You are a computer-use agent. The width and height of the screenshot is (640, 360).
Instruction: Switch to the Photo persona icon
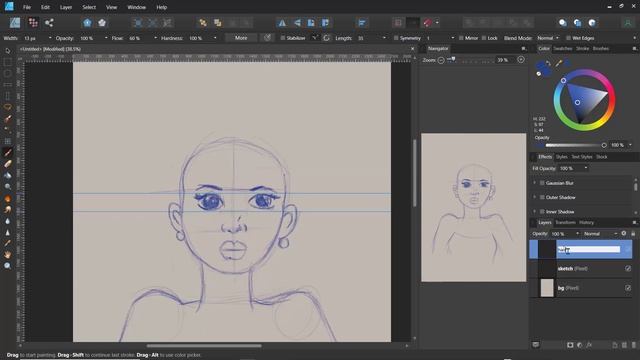pyautogui.click(x=15, y=23)
